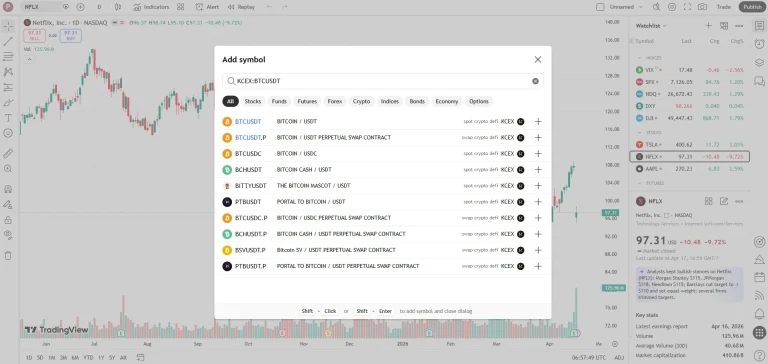Add BCHUSDT spot symbol using its plus icon
This screenshot has height=364, width=768.
pyautogui.click(x=538, y=170)
